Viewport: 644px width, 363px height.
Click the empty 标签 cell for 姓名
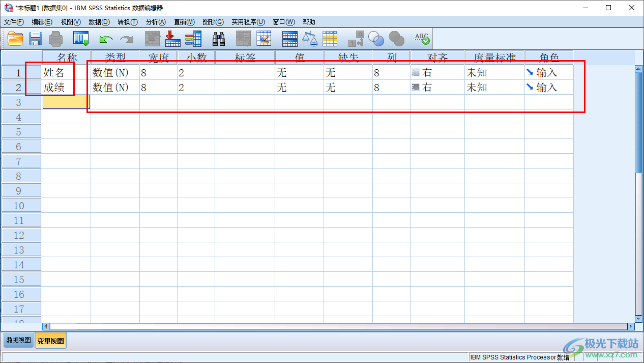click(x=245, y=73)
